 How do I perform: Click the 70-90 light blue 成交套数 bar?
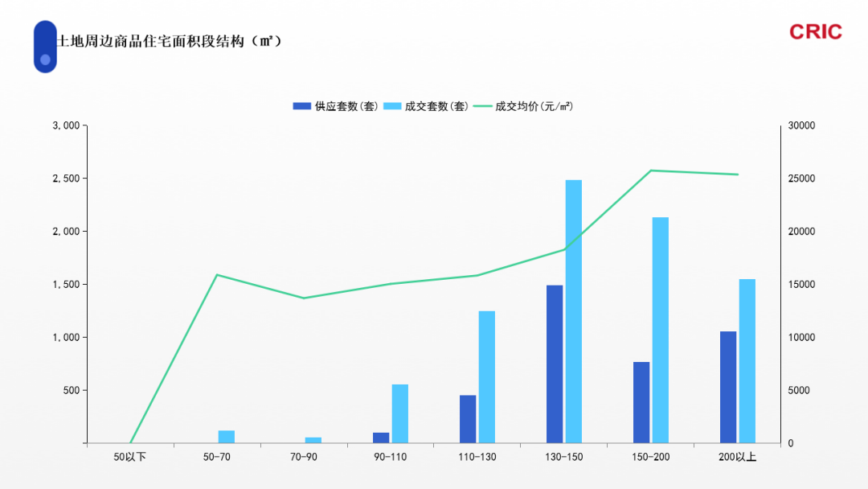click(313, 440)
